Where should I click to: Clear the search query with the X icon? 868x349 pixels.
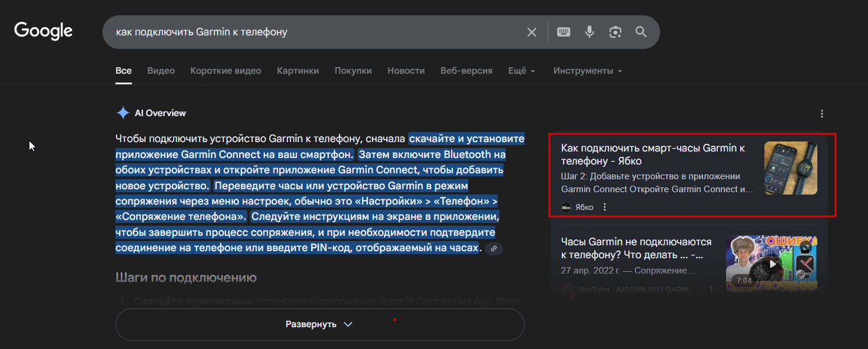[532, 32]
